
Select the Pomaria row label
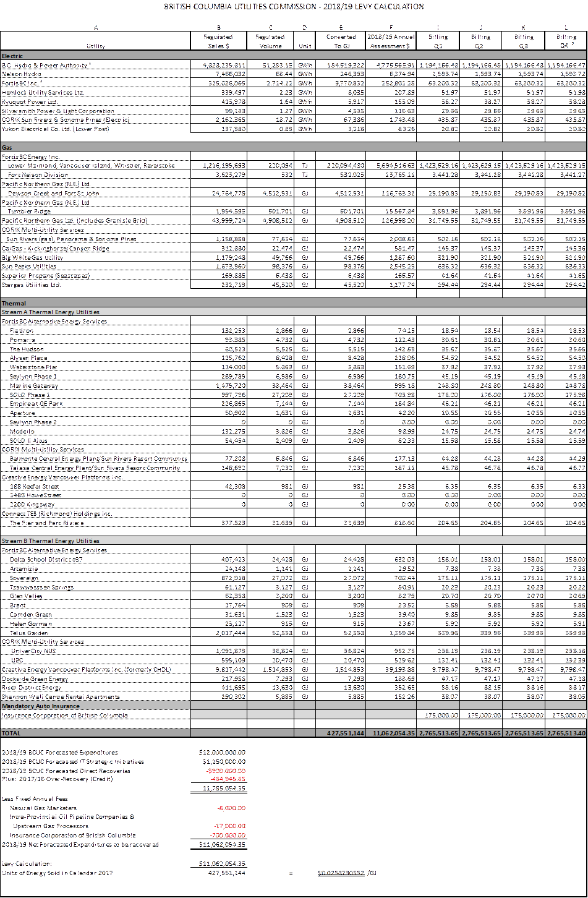[x=22, y=340]
